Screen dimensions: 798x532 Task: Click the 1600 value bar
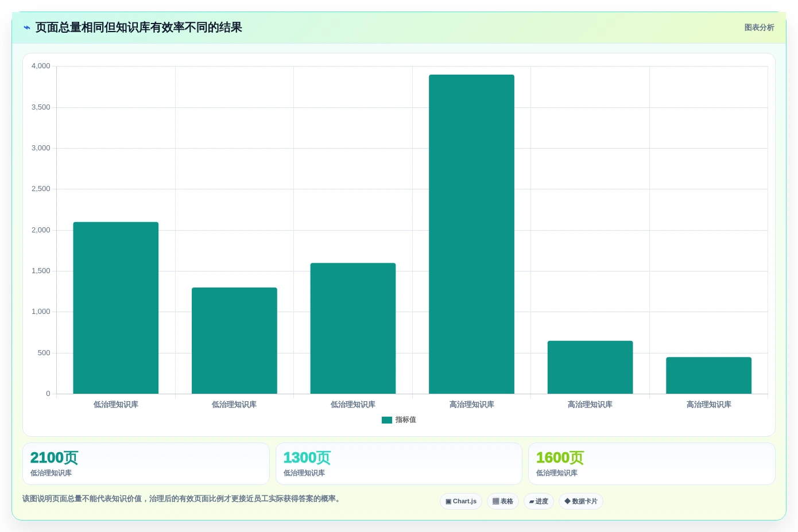[353, 328]
